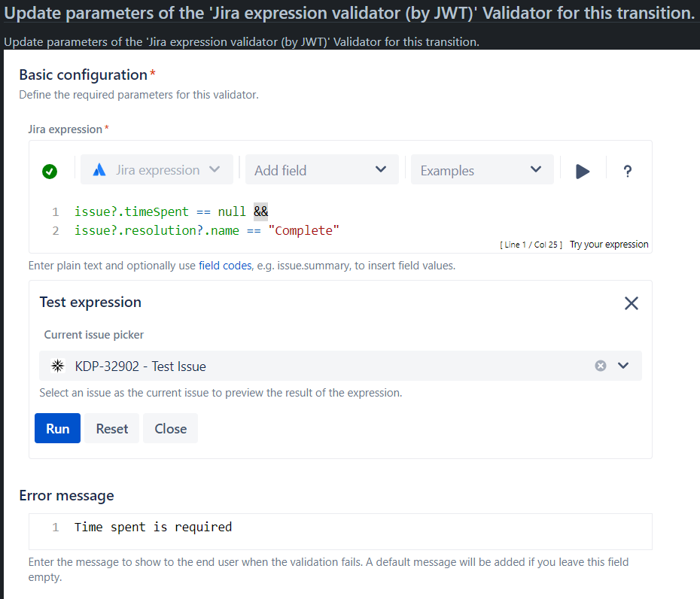Close the Test expression panel with the X
The image size is (700, 599).
(x=631, y=303)
